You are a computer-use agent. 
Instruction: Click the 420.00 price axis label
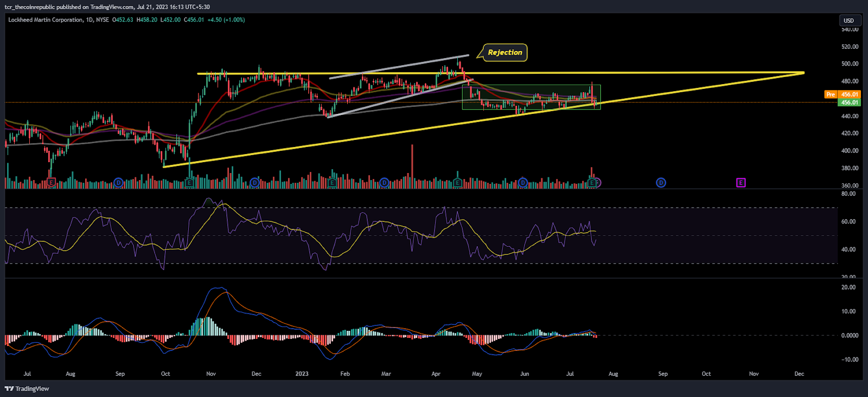[x=850, y=133]
